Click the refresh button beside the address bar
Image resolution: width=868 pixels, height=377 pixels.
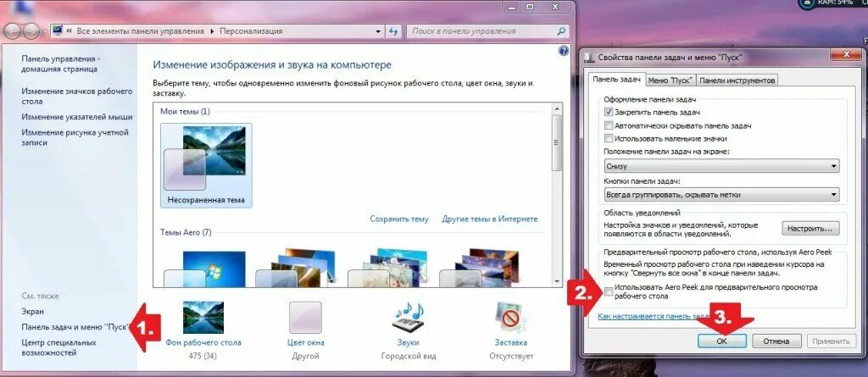(393, 31)
